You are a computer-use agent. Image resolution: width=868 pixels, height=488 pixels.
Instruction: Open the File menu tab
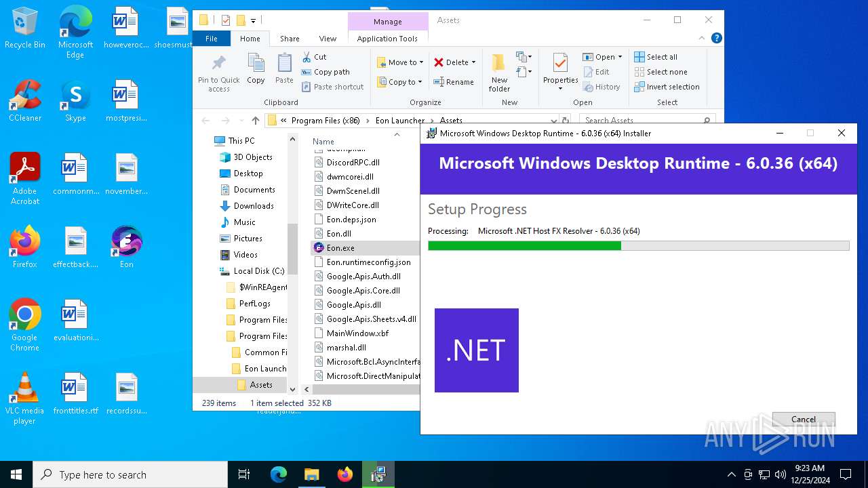coord(212,39)
